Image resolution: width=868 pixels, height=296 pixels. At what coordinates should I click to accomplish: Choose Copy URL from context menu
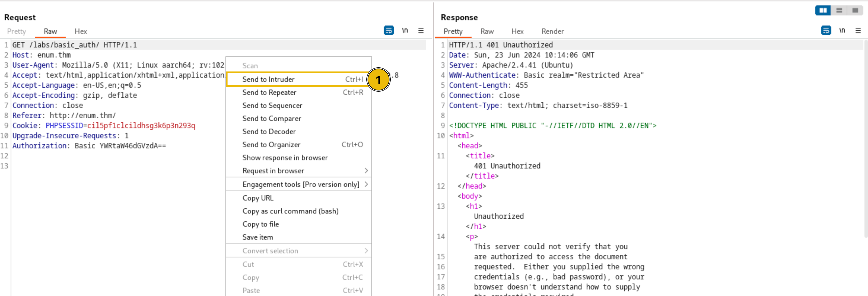[x=298, y=198]
